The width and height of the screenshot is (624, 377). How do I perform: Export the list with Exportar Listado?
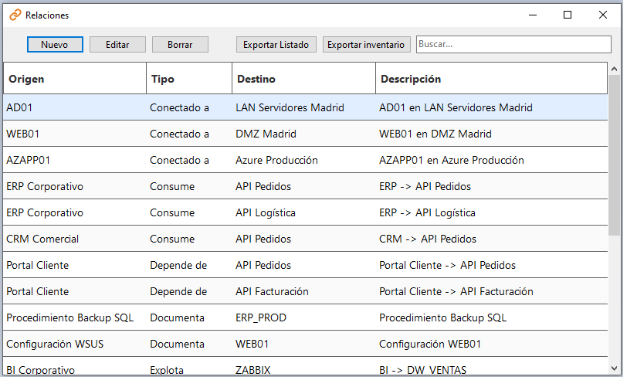point(276,45)
